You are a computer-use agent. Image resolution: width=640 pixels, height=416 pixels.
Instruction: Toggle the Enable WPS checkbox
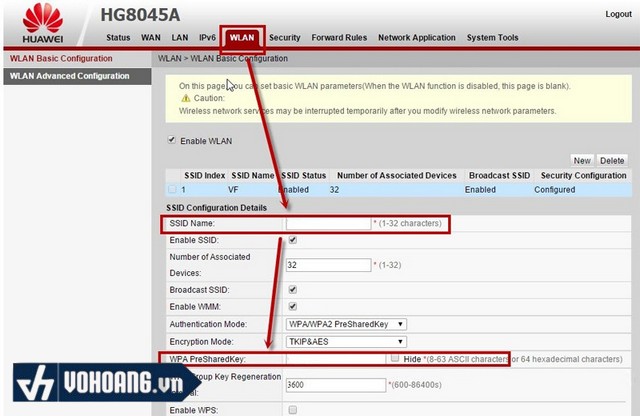point(292,409)
